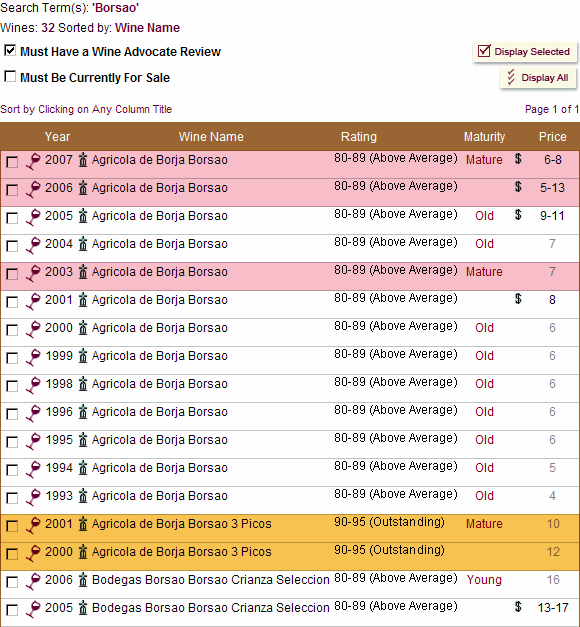Screen dimensions: 580x627
Task: Sort table by Price column
Action: (552, 137)
